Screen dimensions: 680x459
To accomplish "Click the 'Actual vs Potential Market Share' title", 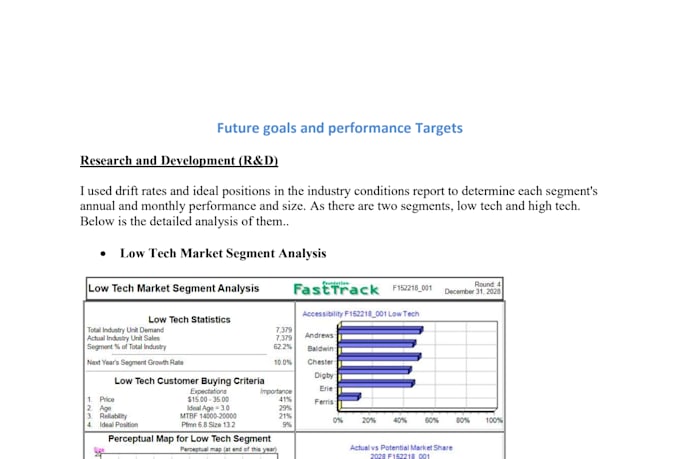I will [x=401, y=448].
